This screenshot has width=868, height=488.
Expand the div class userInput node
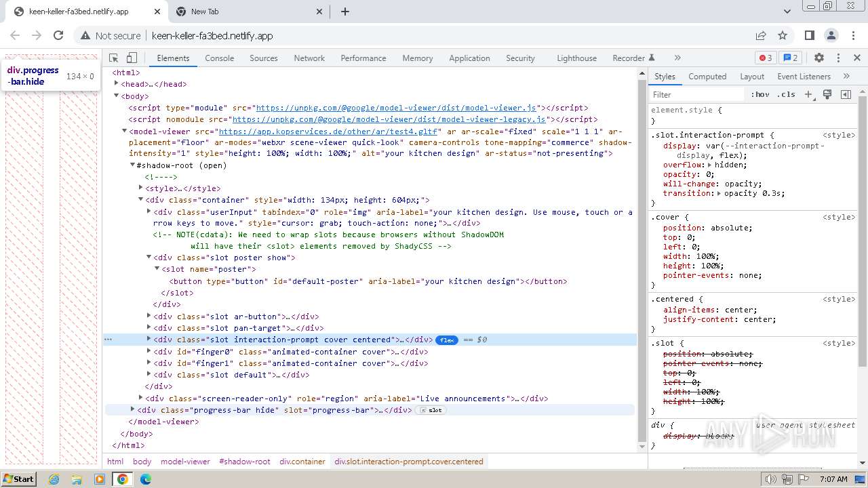pos(149,211)
